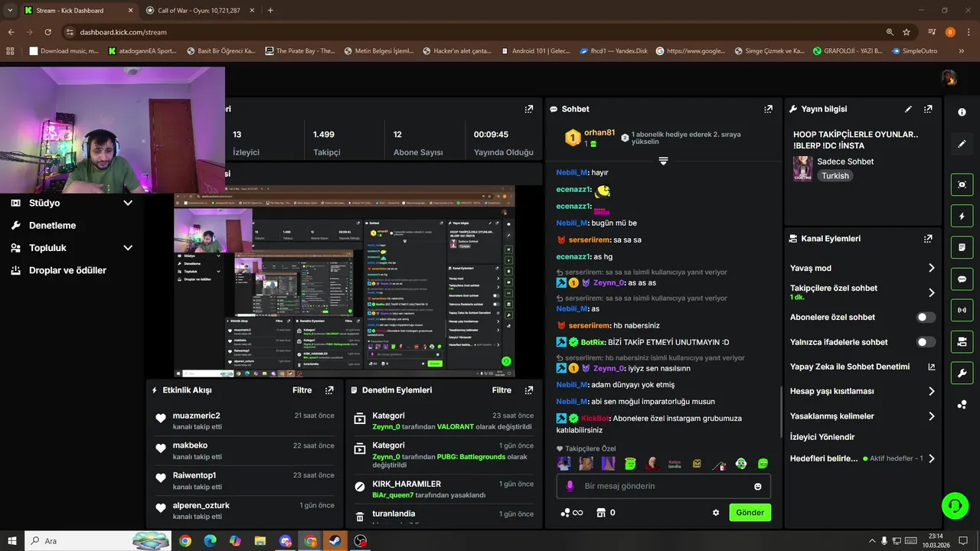
Task: Pop out the Kanal Eylemleri panel
Action: click(928, 239)
